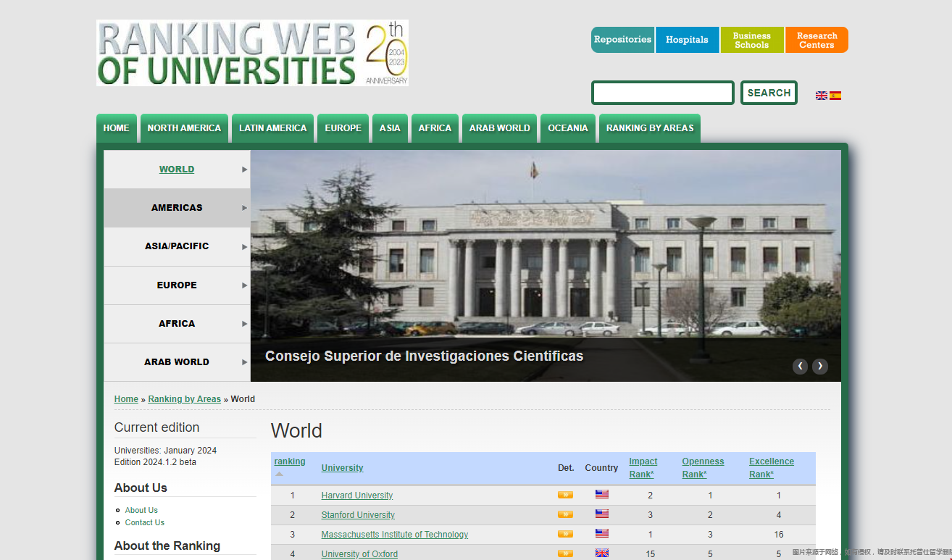The width and height of the screenshot is (952, 560).
Task: Open the NORTH AMERICA navigation tab
Action: click(184, 128)
